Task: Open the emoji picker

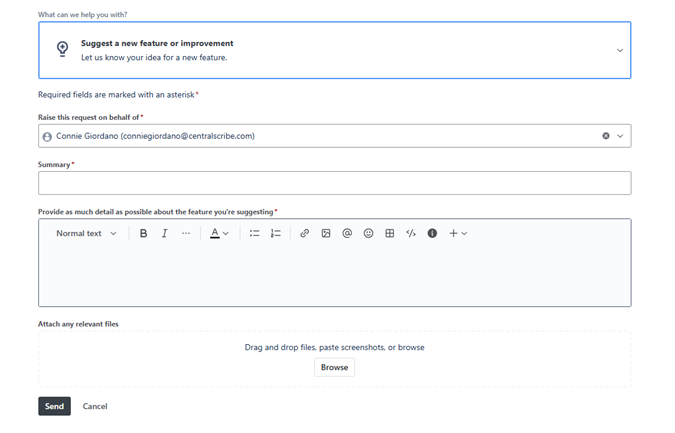Action: pyautogui.click(x=368, y=233)
